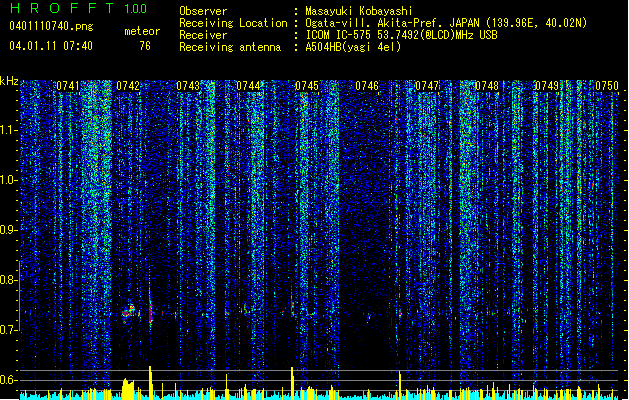Click the Receiving Location label

233,23
